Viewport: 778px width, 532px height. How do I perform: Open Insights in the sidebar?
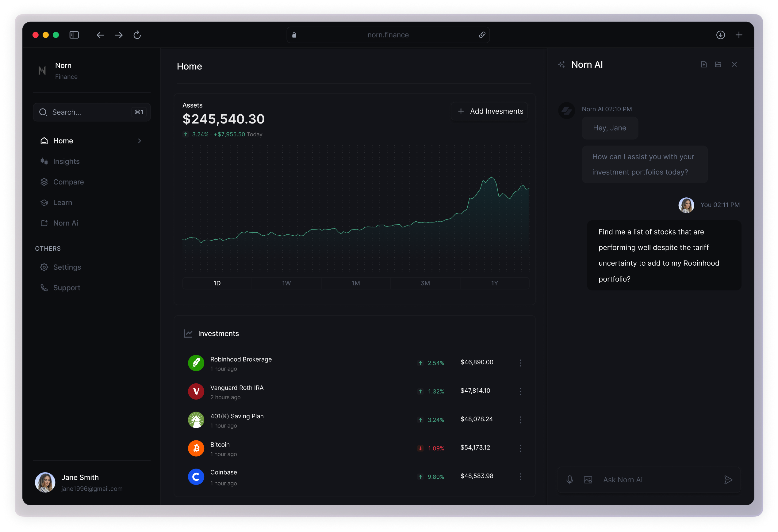click(x=66, y=161)
